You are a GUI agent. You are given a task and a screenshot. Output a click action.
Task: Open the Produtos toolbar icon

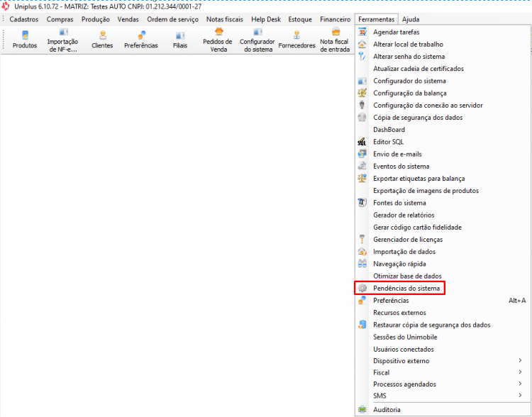[x=25, y=40]
